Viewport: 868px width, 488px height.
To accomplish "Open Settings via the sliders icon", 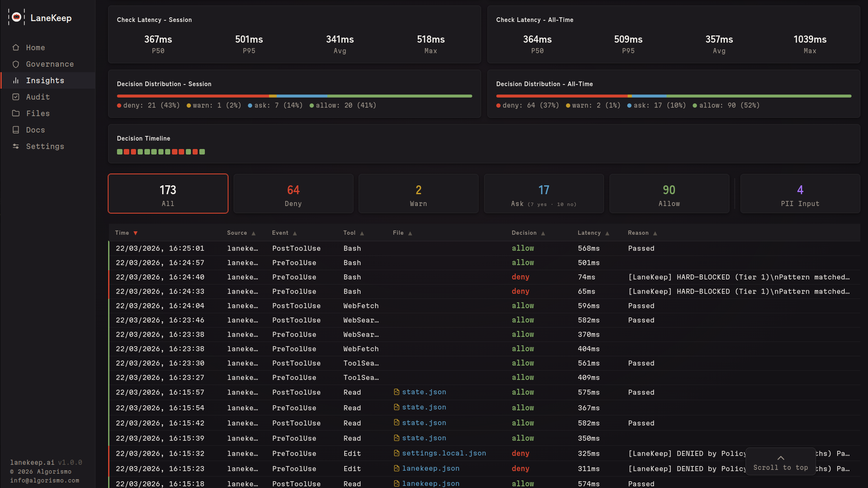I will pyautogui.click(x=16, y=146).
